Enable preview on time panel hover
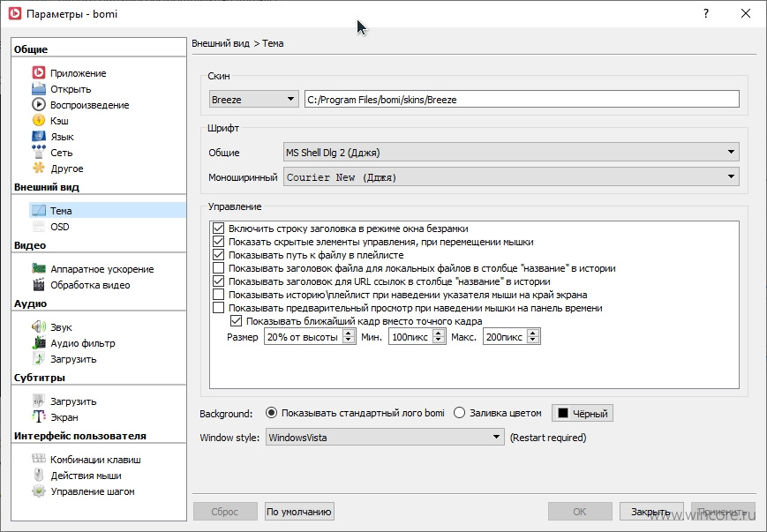The width and height of the screenshot is (767, 532). click(219, 308)
